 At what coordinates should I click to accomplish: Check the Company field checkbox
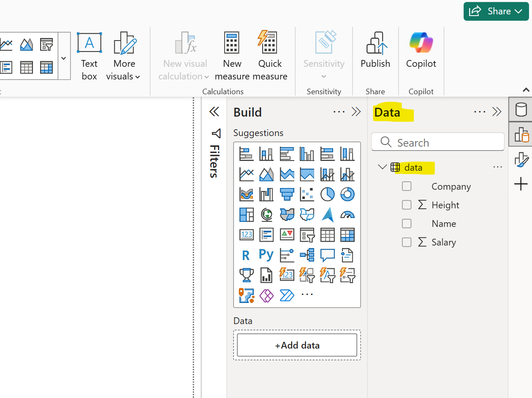pos(407,186)
